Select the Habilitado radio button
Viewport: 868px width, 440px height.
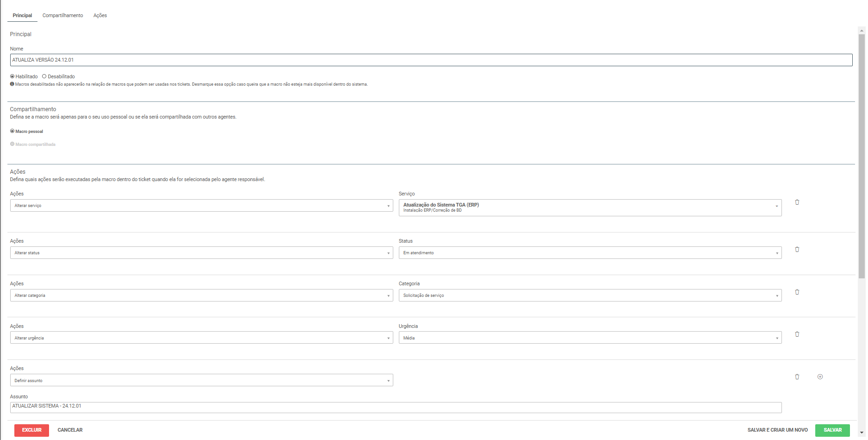(12, 76)
